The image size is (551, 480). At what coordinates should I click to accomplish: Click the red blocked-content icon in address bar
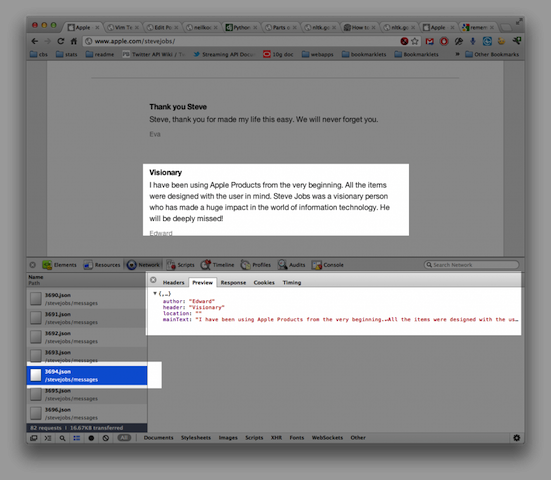coord(404,41)
